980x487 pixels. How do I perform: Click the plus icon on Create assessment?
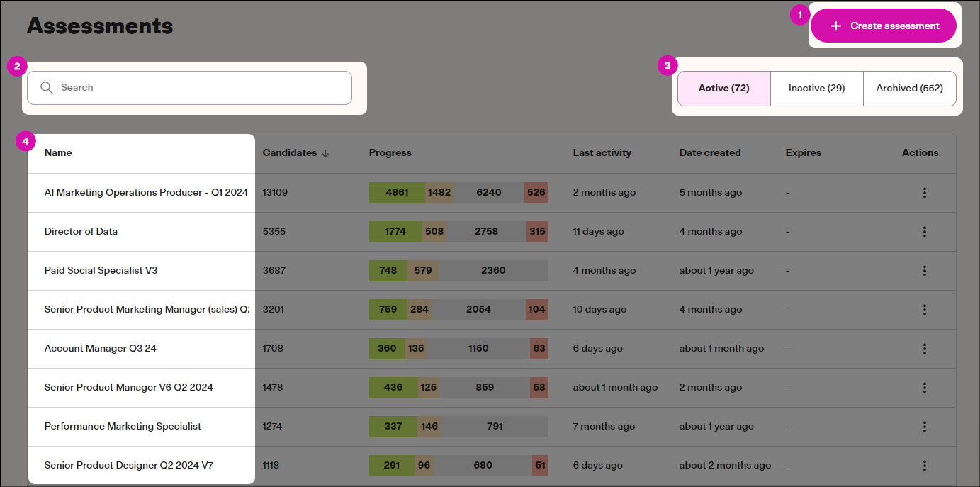(835, 25)
